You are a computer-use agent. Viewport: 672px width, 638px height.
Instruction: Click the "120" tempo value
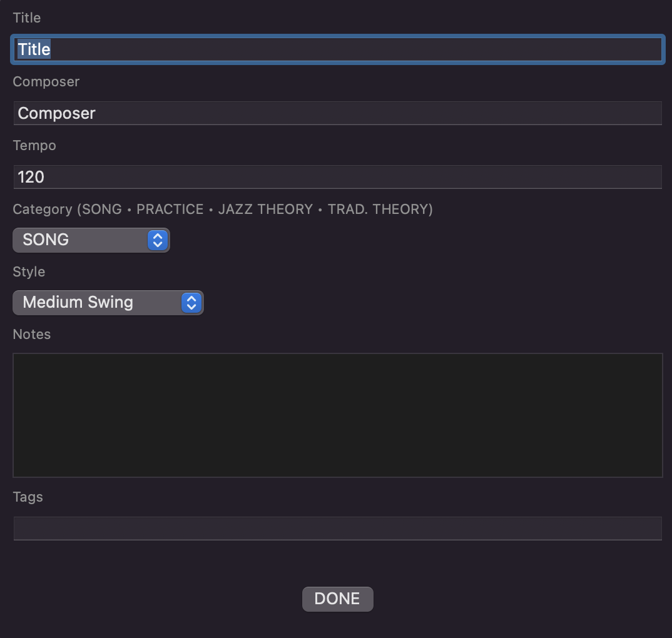click(31, 177)
